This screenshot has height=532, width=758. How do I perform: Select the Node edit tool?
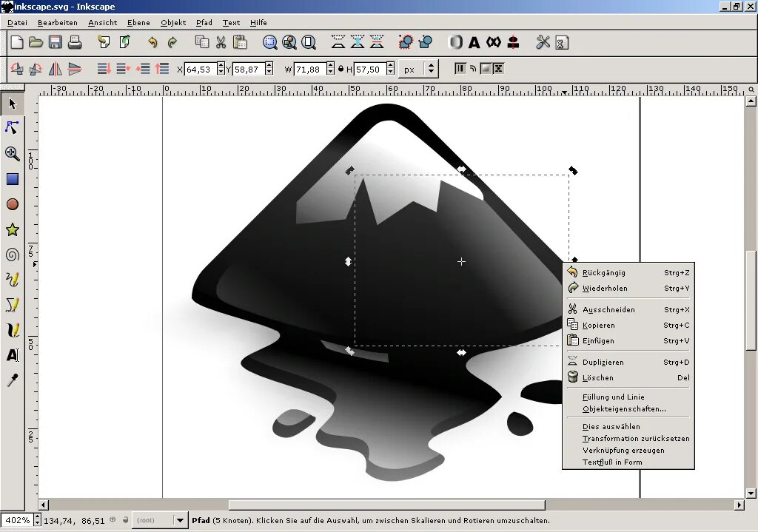click(13, 127)
